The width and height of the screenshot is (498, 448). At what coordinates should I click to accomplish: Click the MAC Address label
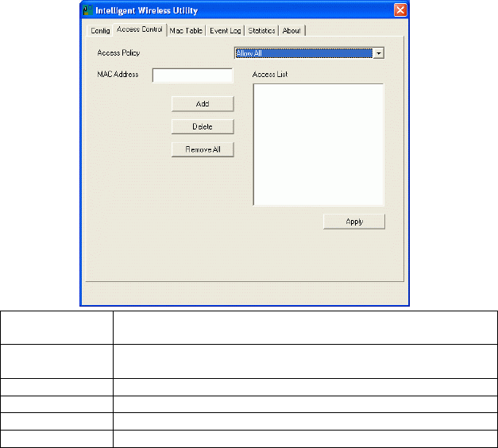pos(118,75)
